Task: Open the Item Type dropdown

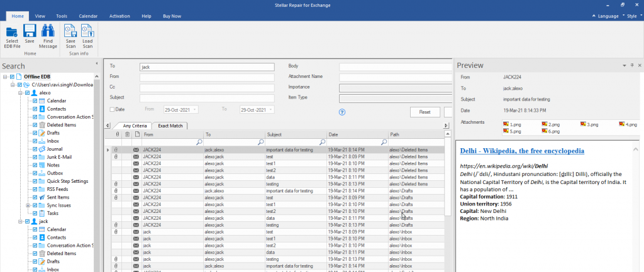Action: pyautogui.click(x=395, y=98)
